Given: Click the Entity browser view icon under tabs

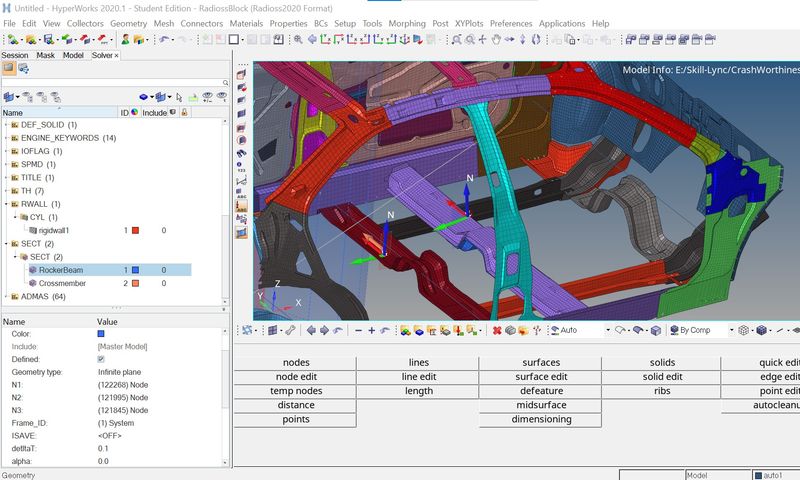Looking at the screenshot, I should 9,68.
